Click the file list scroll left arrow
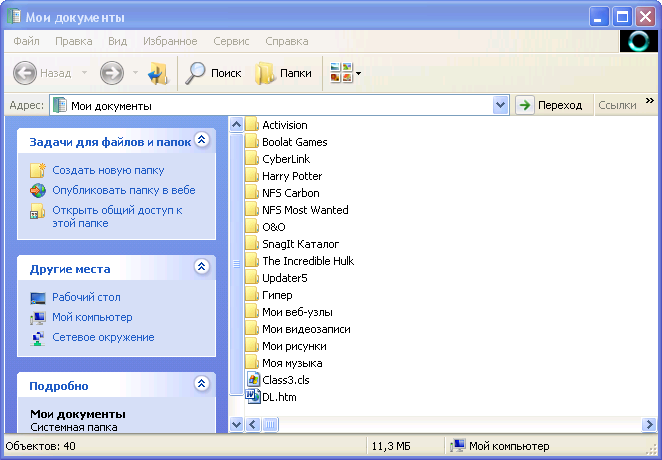Image resolution: width=662 pixels, height=460 pixels. [253, 424]
